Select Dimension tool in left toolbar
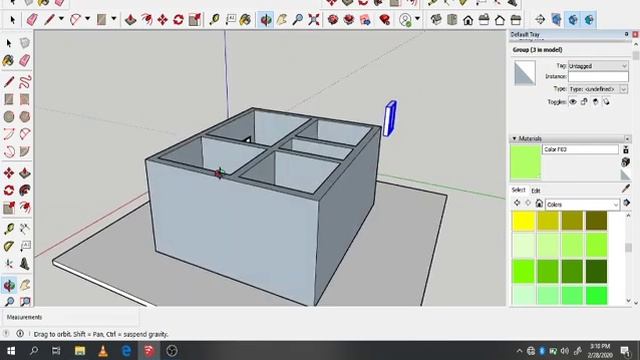The width and height of the screenshot is (640, 360). (x=24, y=229)
